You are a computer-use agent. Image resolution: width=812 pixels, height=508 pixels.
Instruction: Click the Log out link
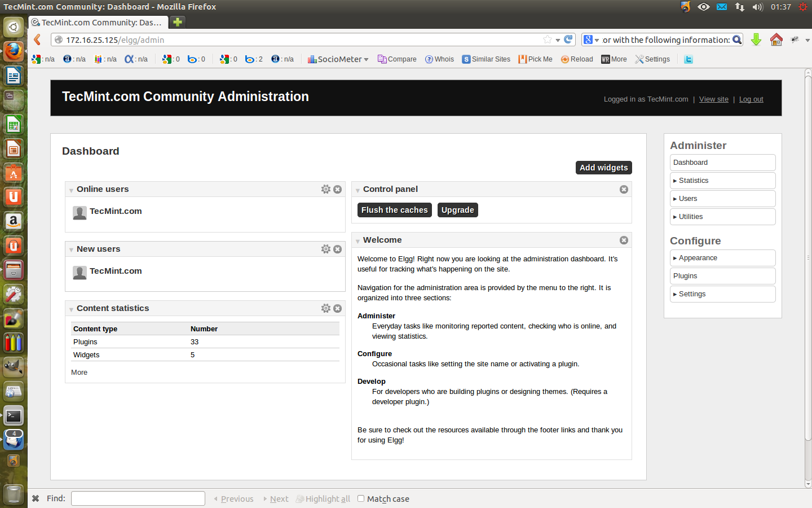[751, 99]
